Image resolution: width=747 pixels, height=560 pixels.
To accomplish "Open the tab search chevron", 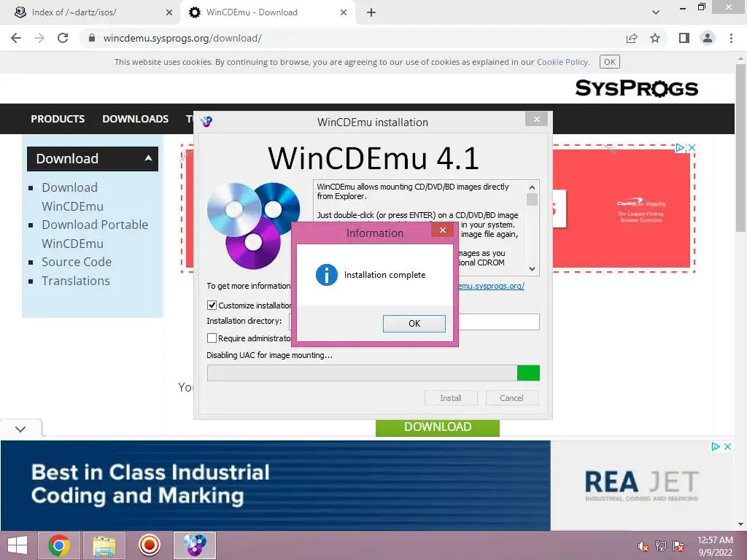I will (x=656, y=12).
